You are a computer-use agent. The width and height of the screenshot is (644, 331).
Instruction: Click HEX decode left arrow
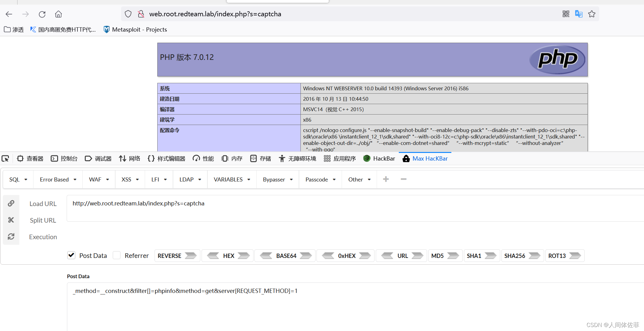(213, 256)
